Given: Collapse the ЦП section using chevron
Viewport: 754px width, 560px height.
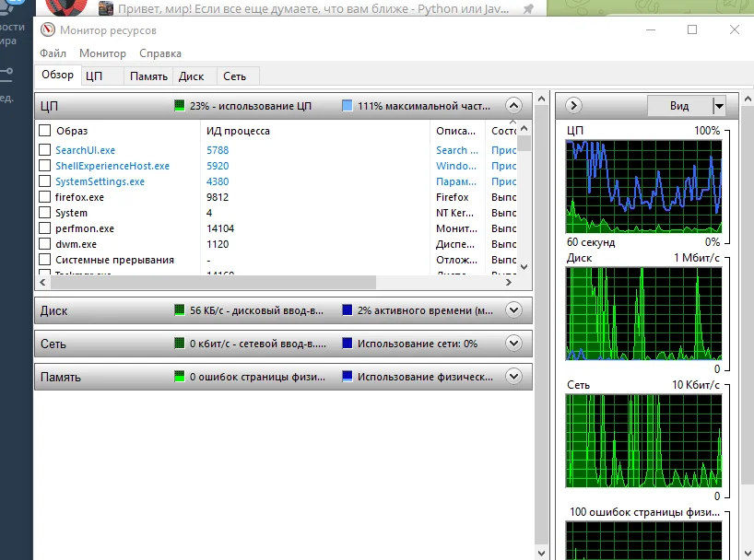Looking at the screenshot, I should [513, 106].
